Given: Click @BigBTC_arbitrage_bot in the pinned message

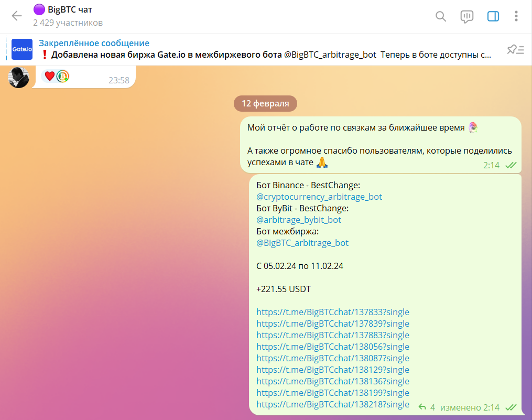Looking at the screenshot, I should click(x=330, y=55).
